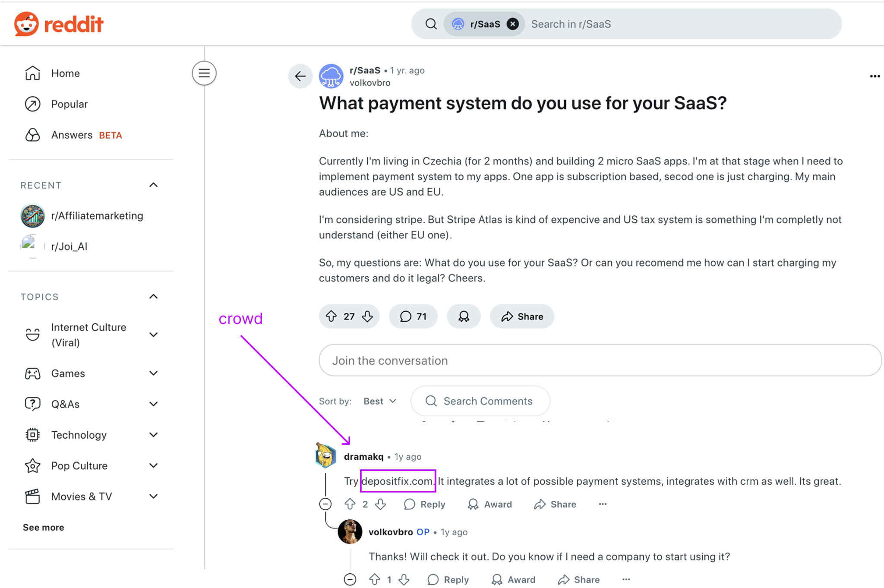This screenshot has width=884, height=588.
Task: Click the Movies & TV clapperboard icon
Action: point(32,496)
